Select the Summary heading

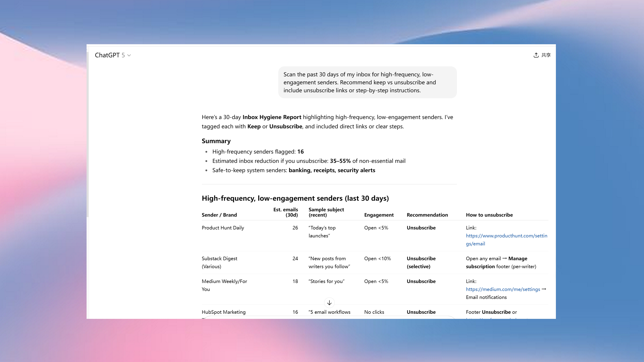(x=216, y=141)
